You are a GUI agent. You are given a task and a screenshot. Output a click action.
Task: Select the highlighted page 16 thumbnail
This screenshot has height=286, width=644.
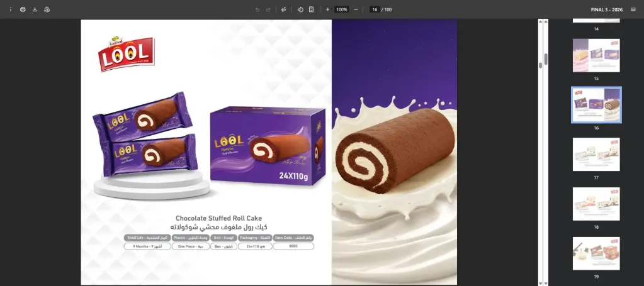point(596,104)
